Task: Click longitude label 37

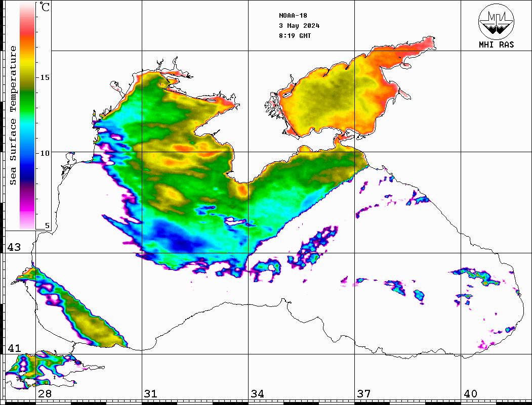Action: pos(364,394)
